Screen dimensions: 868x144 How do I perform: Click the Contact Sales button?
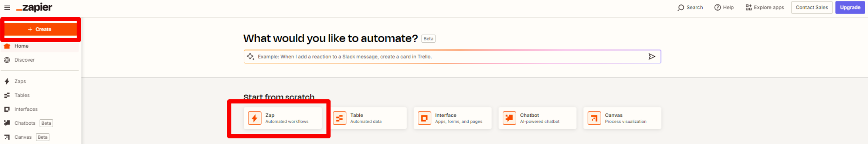click(812, 7)
